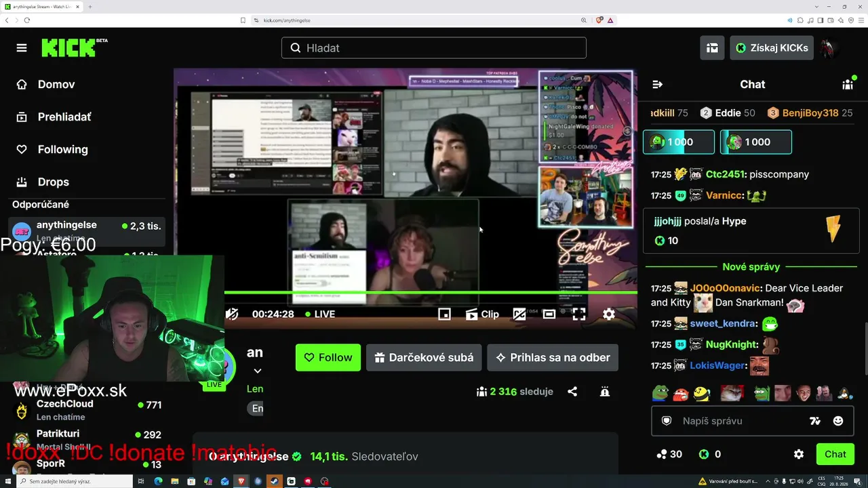Insert the cat quick emote

731,393
